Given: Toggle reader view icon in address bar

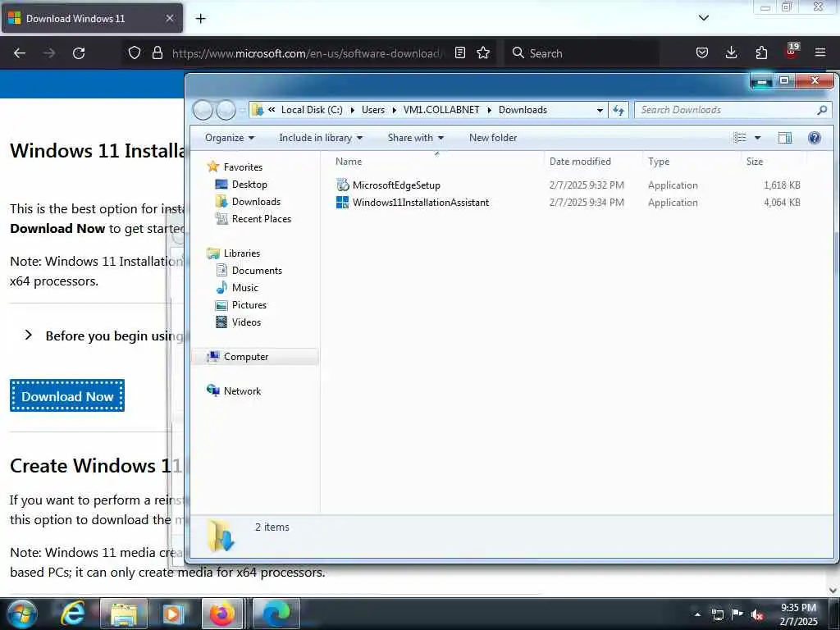Looking at the screenshot, I should point(460,52).
